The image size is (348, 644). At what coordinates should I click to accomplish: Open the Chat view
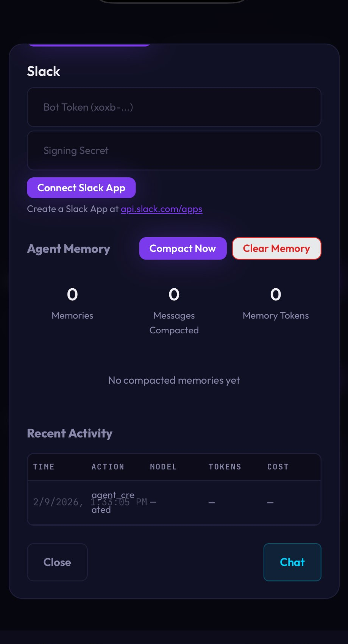pos(292,562)
